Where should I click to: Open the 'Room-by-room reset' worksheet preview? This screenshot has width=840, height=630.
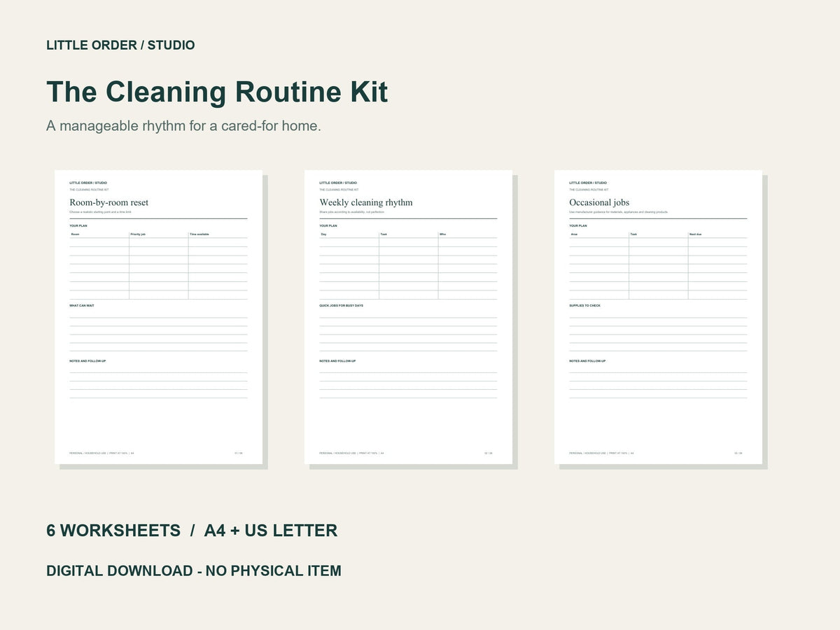tap(158, 317)
